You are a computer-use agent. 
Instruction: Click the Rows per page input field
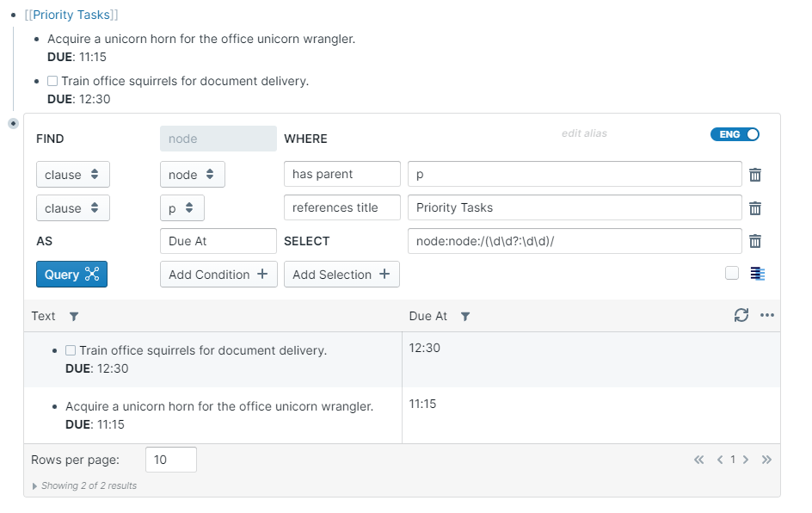(170, 460)
